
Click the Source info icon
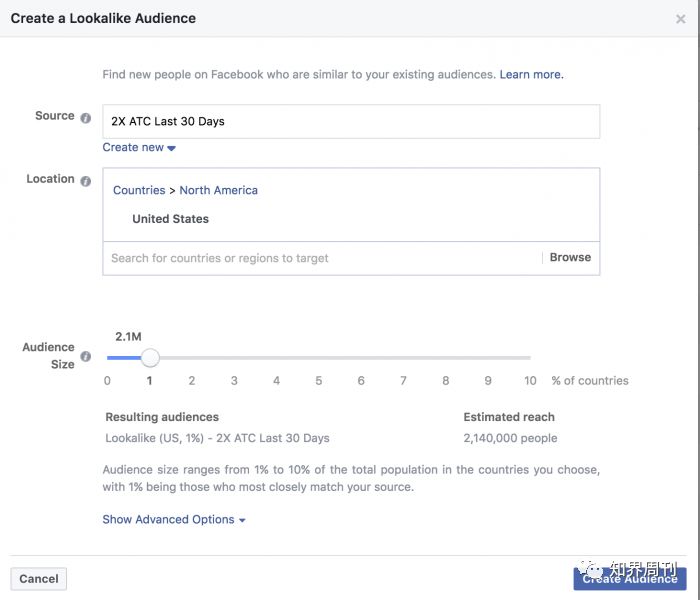pyautogui.click(x=86, y=118)
